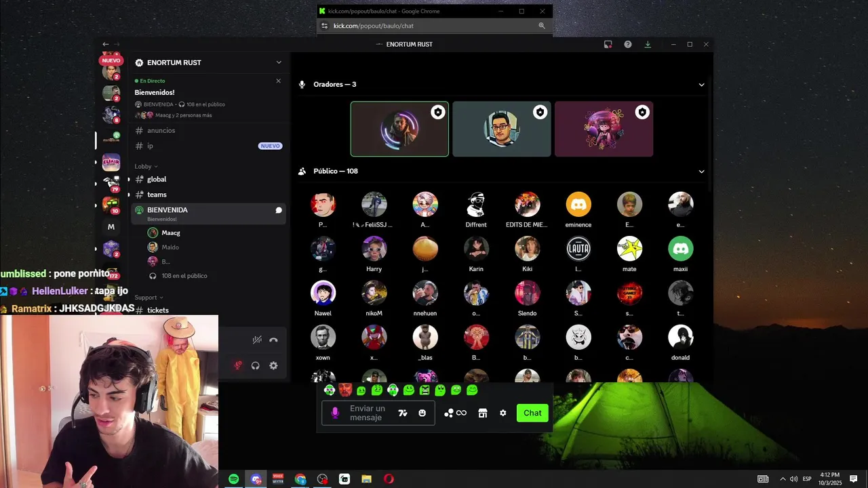This screenshot has width=868, height=488.
Task: Open audience member Kiki's avatar
Action: tap(528, 249)
